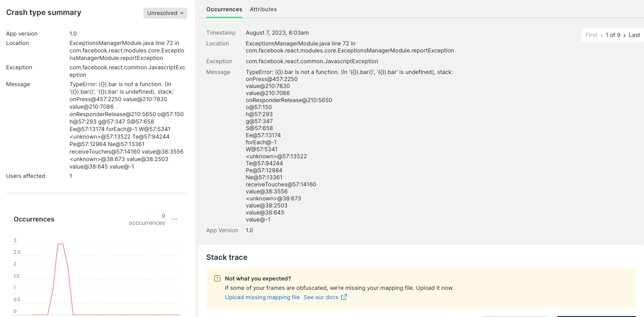644x317 pixels.
Task: Go to the next occurrence using right chevron
Action: coord(624,35)
